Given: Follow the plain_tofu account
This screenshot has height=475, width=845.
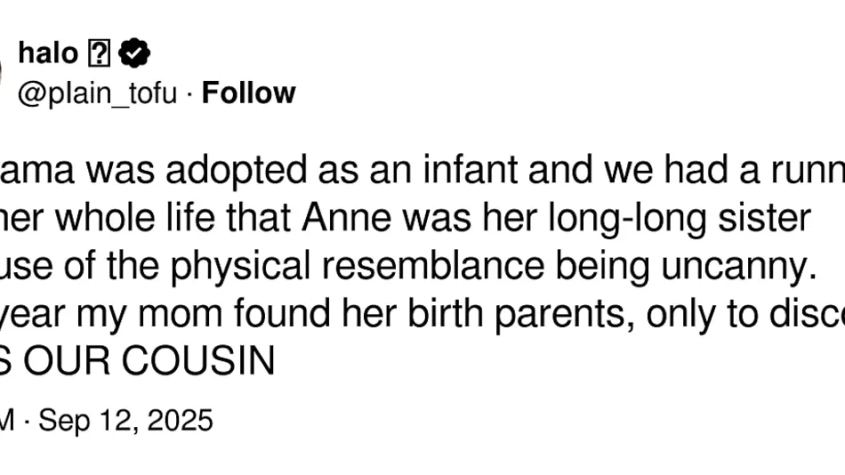Looking at the screenshot, I should point(249,93).
